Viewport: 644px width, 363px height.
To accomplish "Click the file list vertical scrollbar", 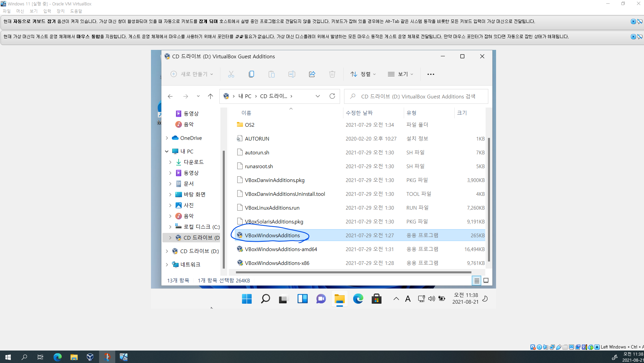I will point(489,199).
